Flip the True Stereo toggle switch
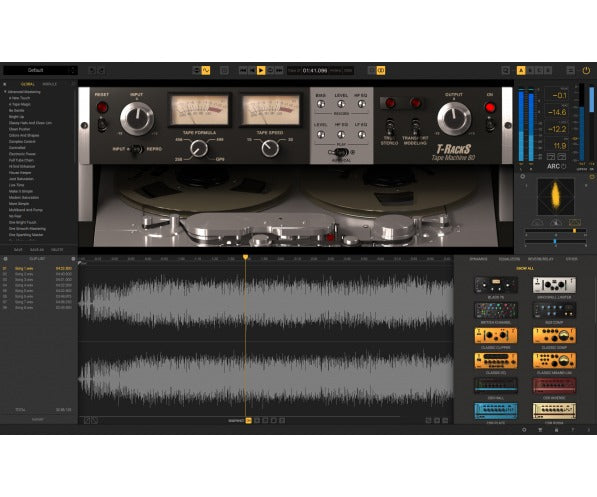 (389, 126)
